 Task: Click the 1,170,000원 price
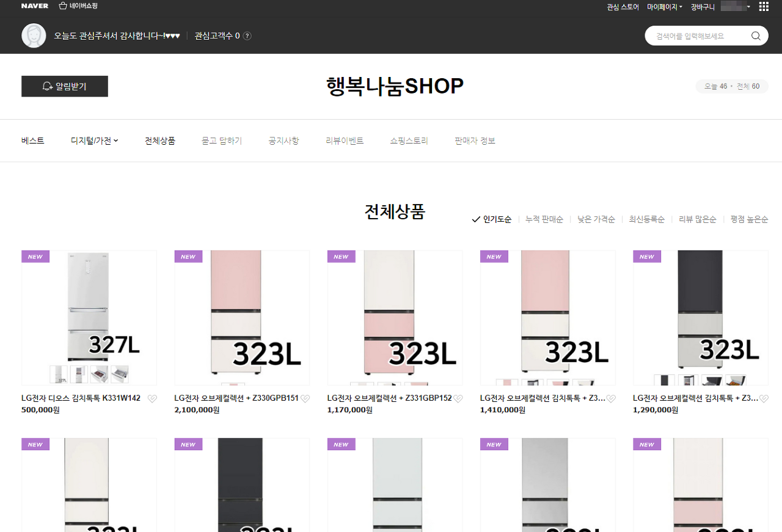(x=349, y=410)
